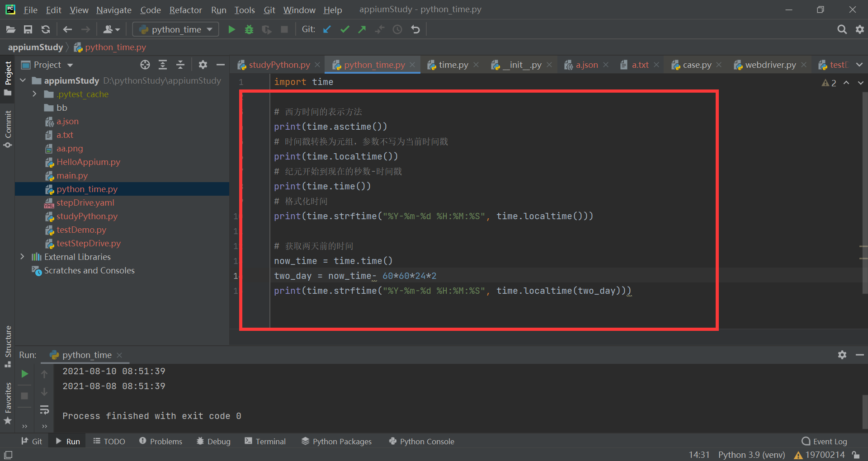Select stepDrive.yaml in project tree
This screenshot has width=868, height=461.
(85, 202)
